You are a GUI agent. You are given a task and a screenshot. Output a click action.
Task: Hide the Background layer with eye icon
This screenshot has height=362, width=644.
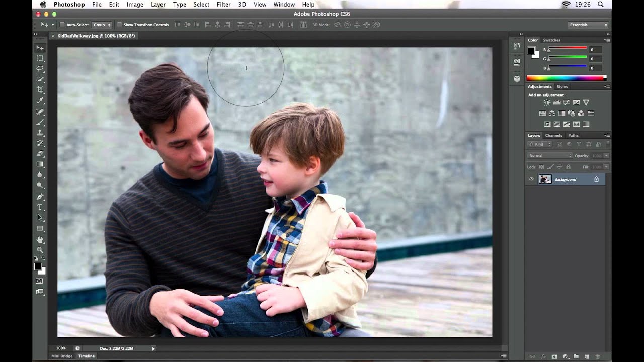click(x=531, y=179)
